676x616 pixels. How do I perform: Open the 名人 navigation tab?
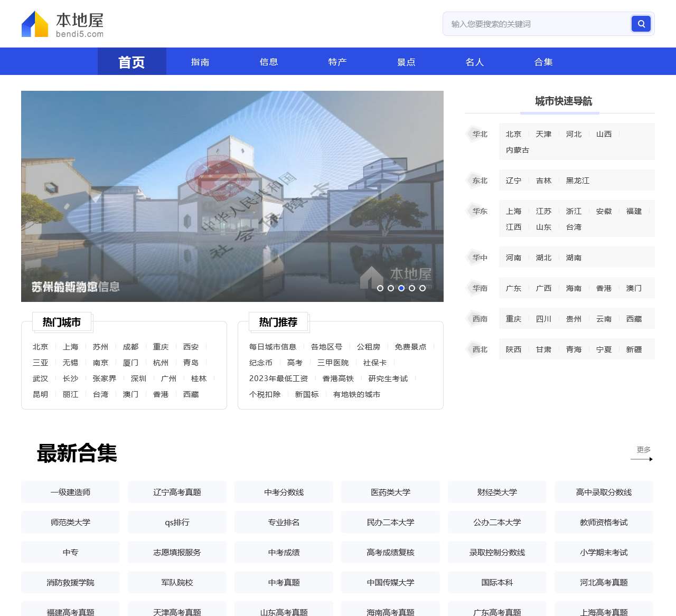click(x=475, y=62)
